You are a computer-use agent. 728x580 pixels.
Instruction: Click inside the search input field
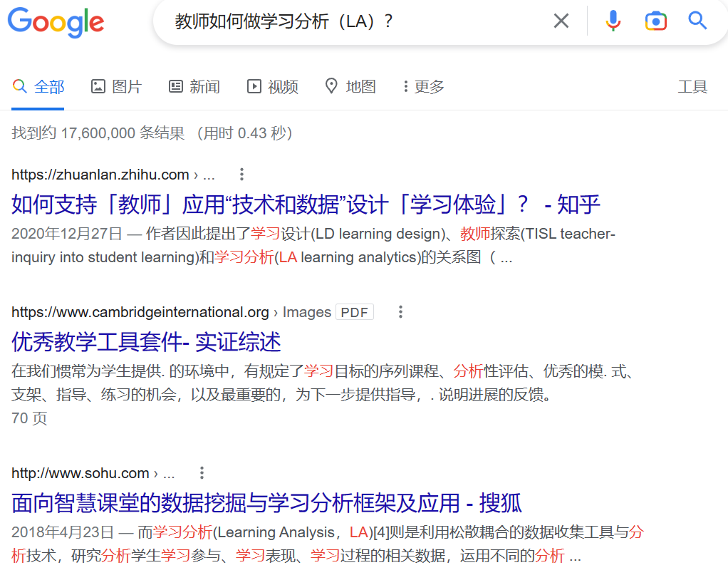point(321,21)
